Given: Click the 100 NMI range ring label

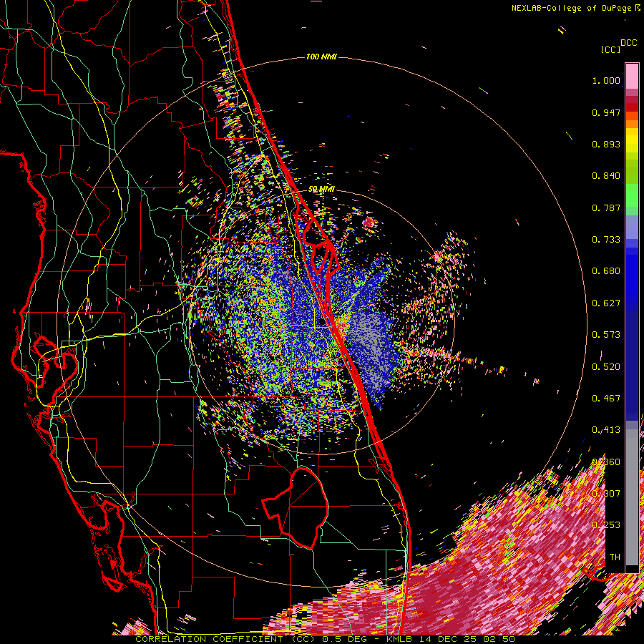Looking at the screenshot, I should [x=321, y=57].
